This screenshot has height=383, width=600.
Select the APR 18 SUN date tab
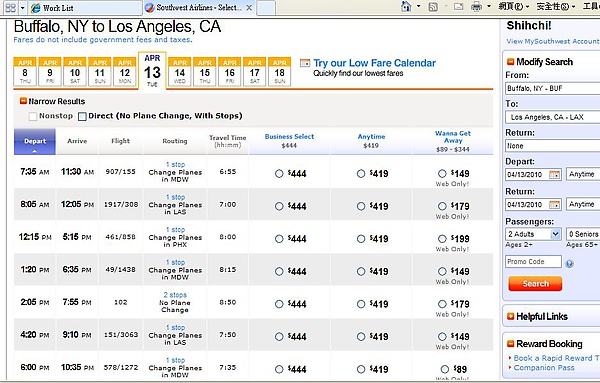(279, 72)
